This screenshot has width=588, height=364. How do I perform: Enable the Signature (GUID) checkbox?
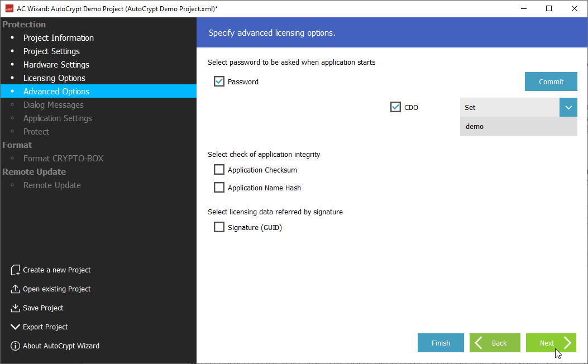[x=219, y=228]
